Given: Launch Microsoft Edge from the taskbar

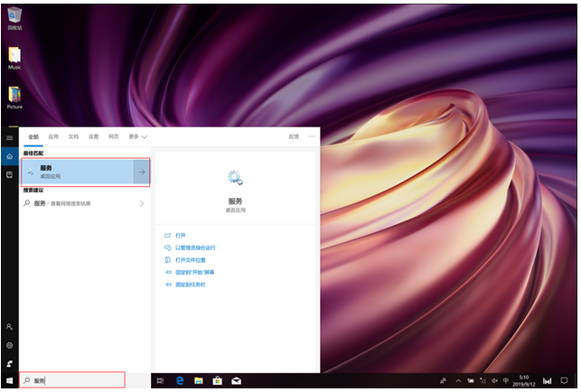Looking at the screenshot, I should tap(179, 381).
